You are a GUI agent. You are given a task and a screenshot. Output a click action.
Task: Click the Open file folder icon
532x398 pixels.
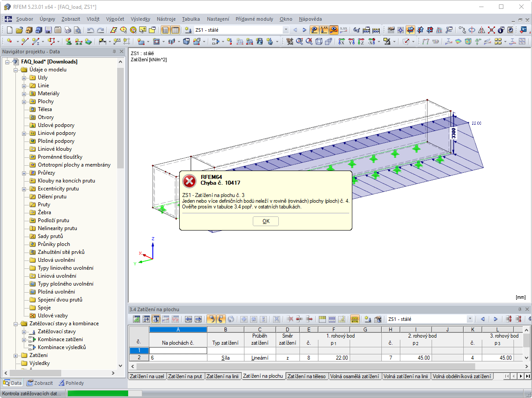click(x=19, y=30)
